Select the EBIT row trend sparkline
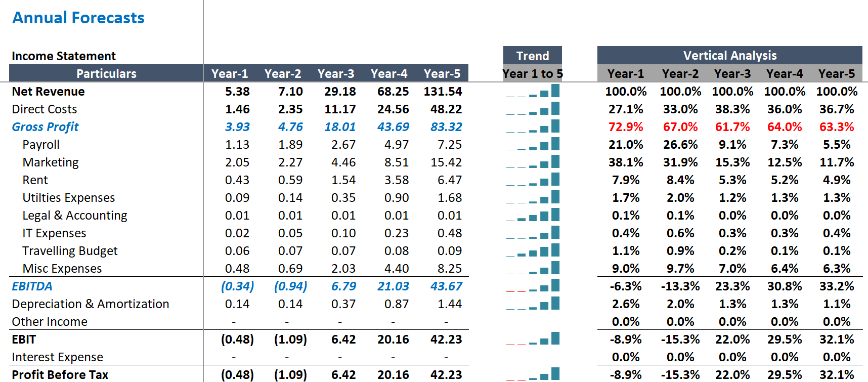Image resolution: width=868 pixels, height=382 pixels. coord(533,339)
